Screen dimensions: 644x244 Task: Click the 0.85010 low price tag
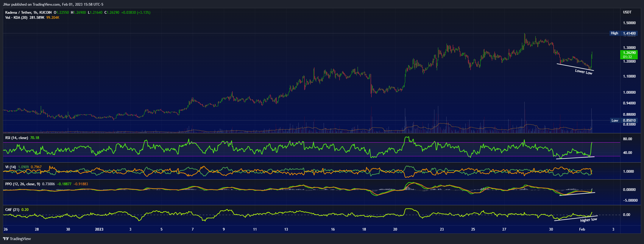pyautogui.click(x=629, y=121)
